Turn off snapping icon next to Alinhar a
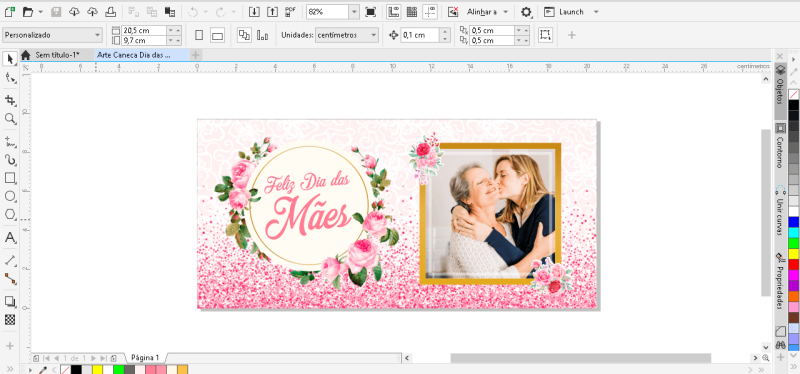This screenshot has height=374, width=800. coord(453,12)
